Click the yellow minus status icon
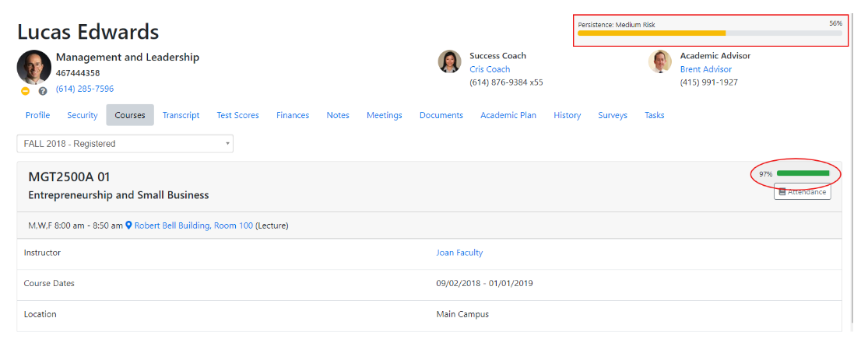Image resolution: width=868 pixels, height=353 pixels. (26, 91)
